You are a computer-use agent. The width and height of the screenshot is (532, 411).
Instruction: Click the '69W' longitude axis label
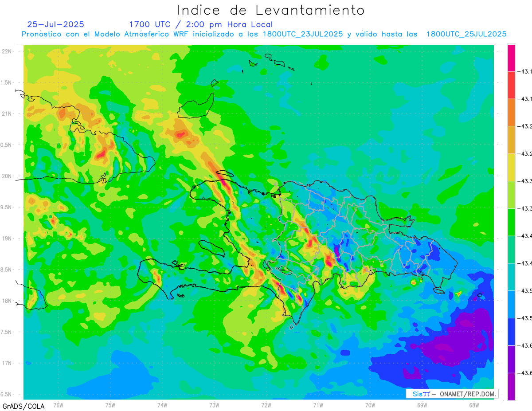click(x=422, y=405)
